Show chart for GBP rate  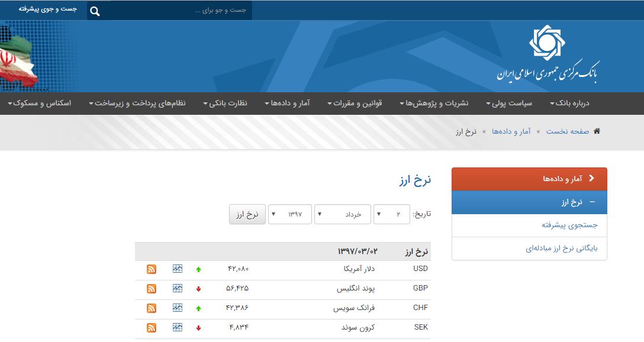coord(178,288)
